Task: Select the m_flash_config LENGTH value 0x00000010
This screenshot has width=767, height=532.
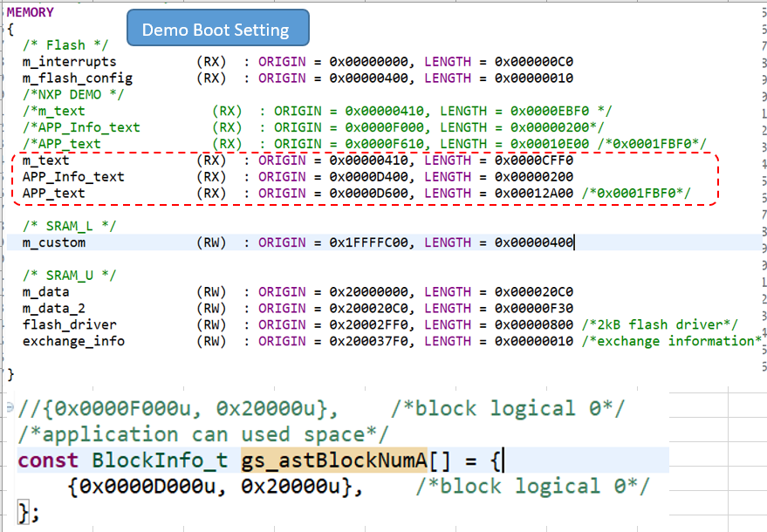Action: tap(536, 78)
